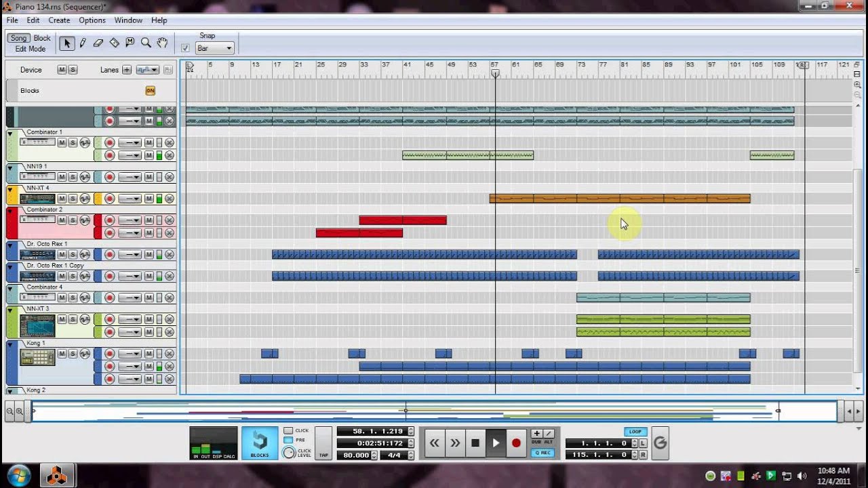The height and width of the screenshot is (488, 868).
Task: Click the Blocks button in the transport
Action: [260, 443]
